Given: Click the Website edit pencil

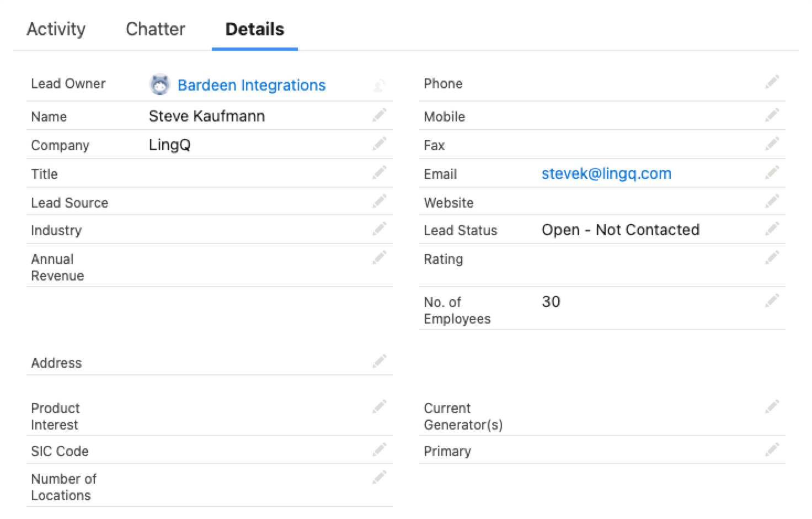Looking at the screenshot, I should 772,201.
